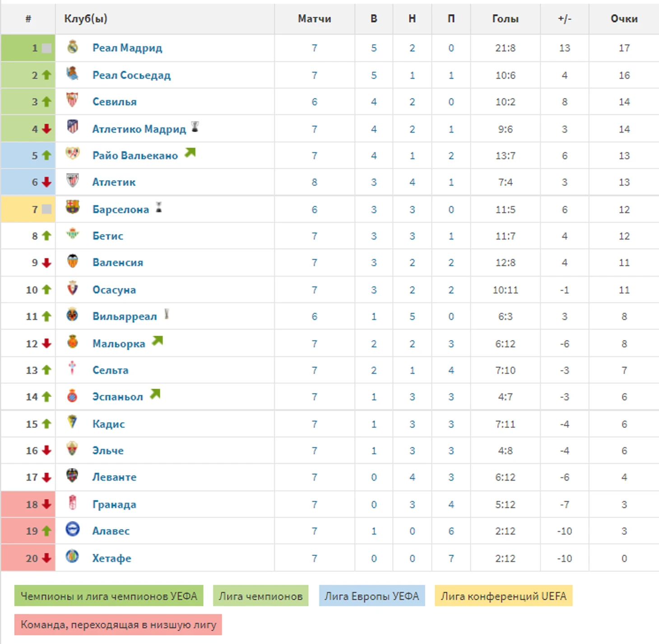This screenshot has height=644, width=659.
Task: Click the Real Madrid club crest
Action: point(72,47)
